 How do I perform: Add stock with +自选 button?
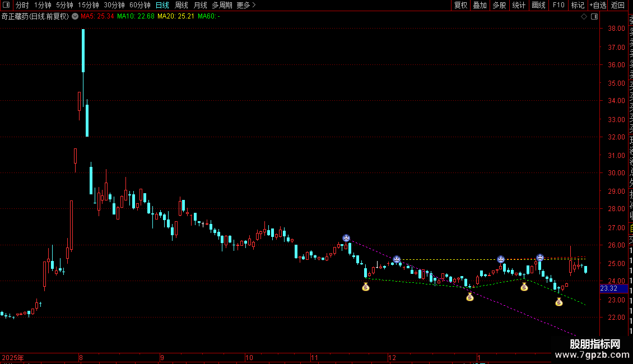pos(598,5)
